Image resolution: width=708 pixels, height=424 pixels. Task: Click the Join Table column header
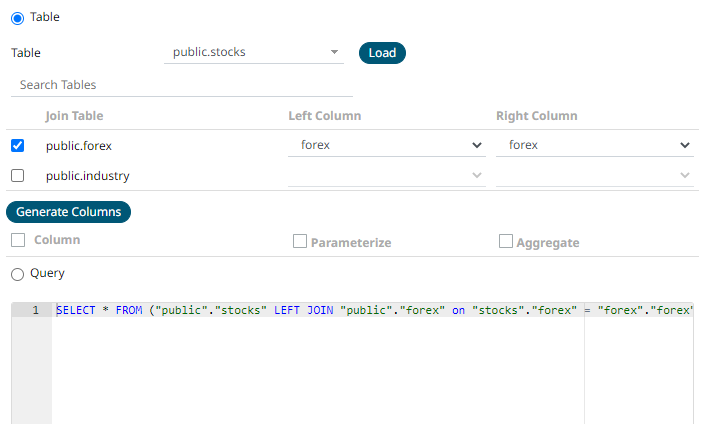(74, 116)
